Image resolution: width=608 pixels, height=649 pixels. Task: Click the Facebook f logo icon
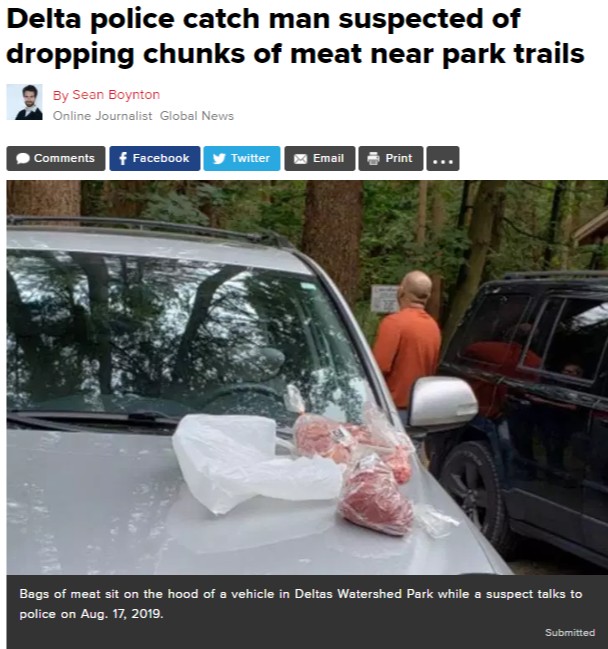coord(123,159)
